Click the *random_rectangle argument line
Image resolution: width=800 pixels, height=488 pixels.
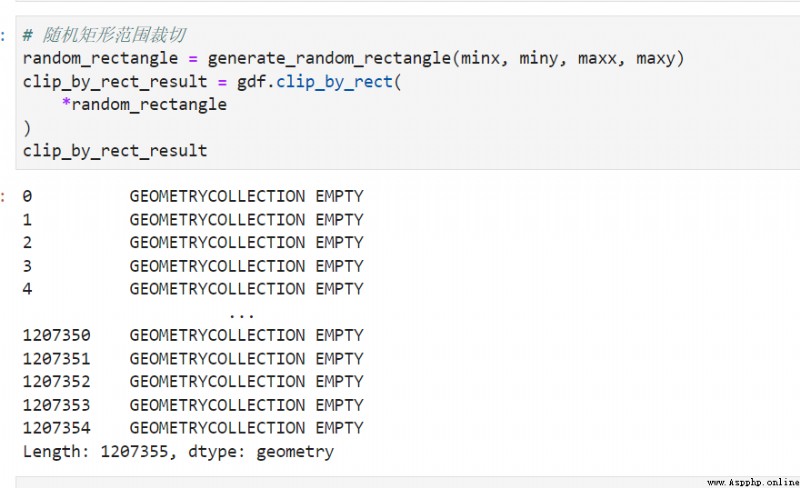144,105
